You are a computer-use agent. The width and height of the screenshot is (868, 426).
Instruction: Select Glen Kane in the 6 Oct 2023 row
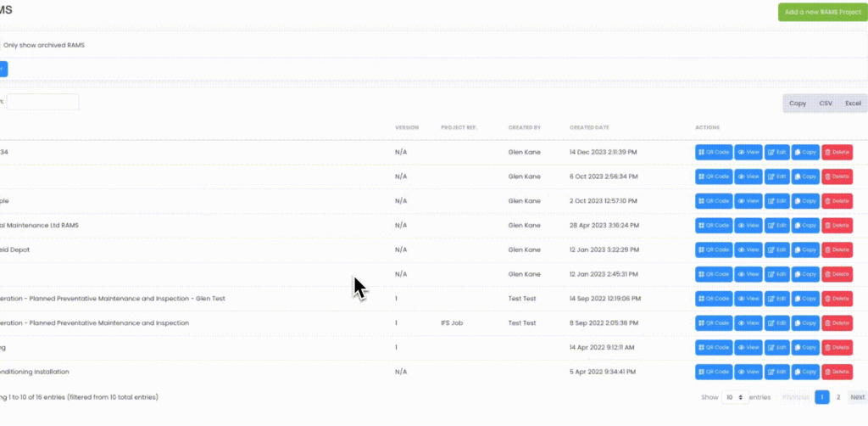click(524, 177)
